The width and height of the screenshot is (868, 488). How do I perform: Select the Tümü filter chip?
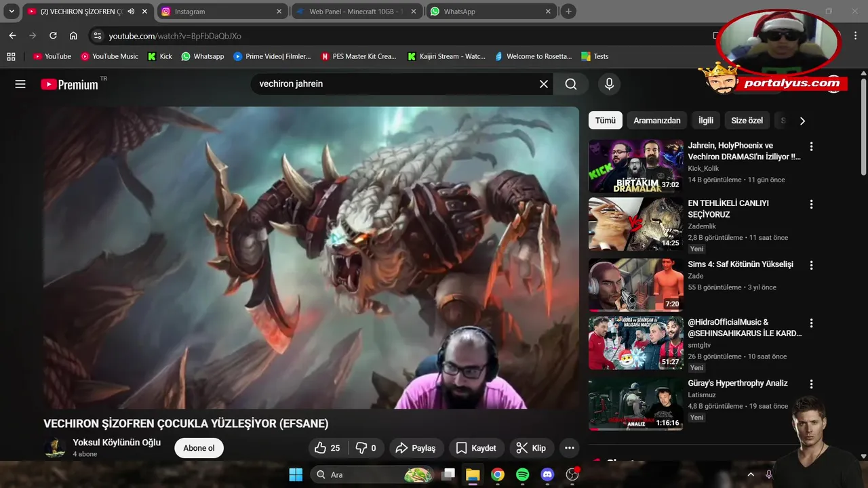[606, 121]
